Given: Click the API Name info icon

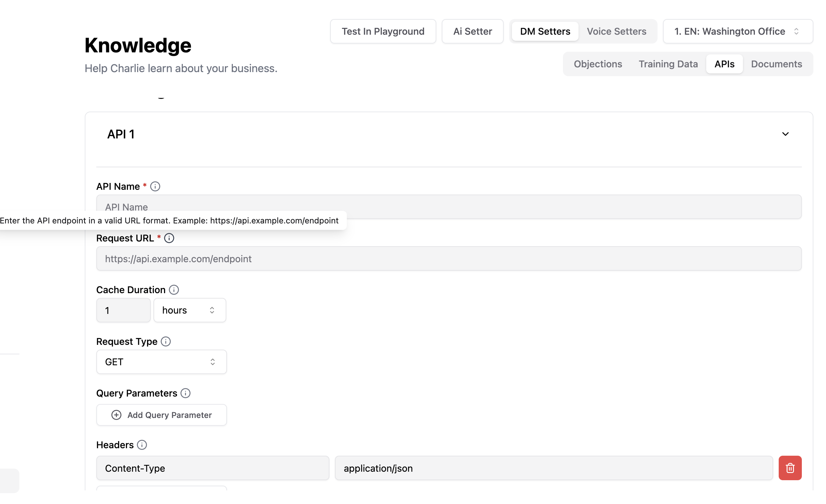Looking at the screenshot, I should coord(155,186).
